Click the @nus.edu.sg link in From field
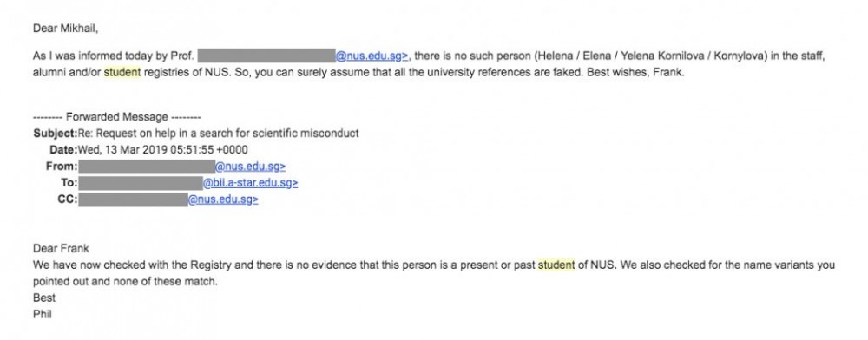Screen dimensions: 868x340 click(x=250, y=167)
